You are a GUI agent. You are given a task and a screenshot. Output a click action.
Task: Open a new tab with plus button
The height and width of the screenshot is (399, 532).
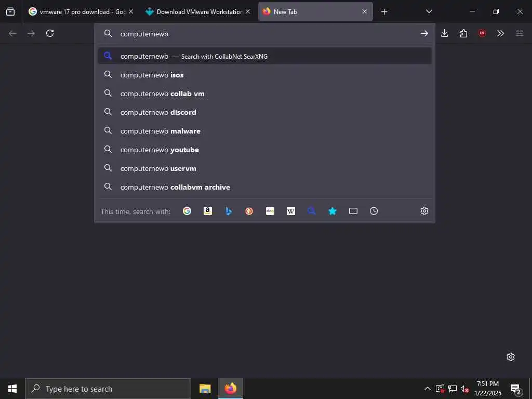[384, 12]
